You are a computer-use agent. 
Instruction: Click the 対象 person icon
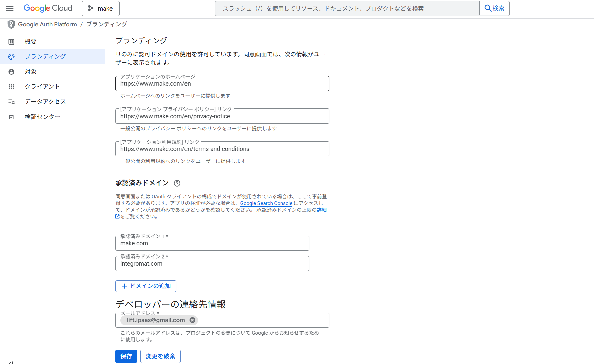tap(11, 72)
